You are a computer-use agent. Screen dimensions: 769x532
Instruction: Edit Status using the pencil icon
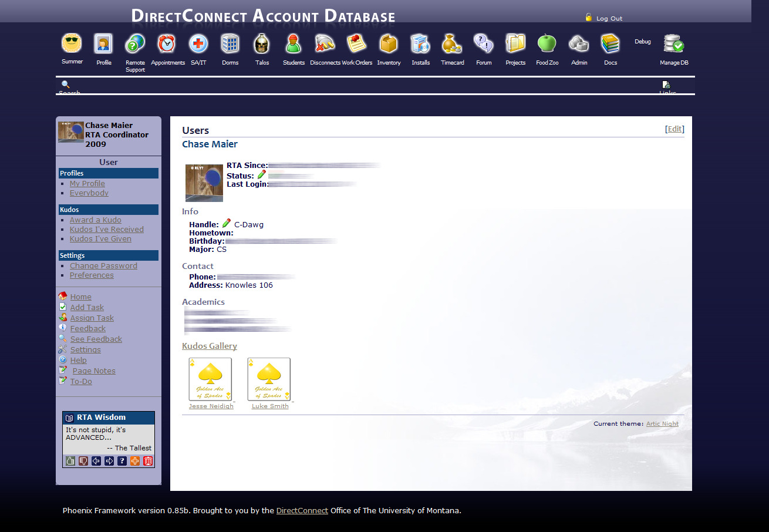262,174
